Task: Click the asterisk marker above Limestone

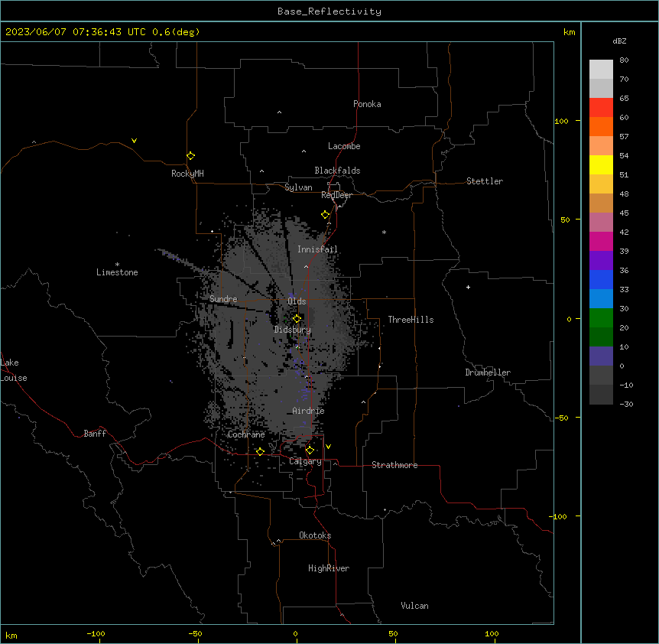Action: (x=117, y=265)
